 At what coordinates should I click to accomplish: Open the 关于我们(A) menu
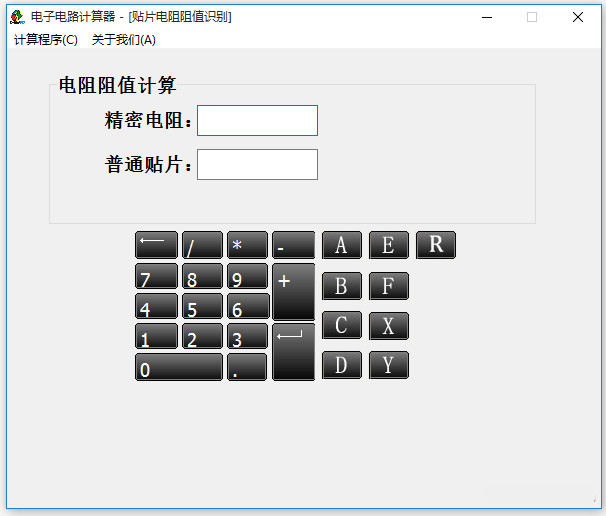pyautogui.click(x=124, y=40)
